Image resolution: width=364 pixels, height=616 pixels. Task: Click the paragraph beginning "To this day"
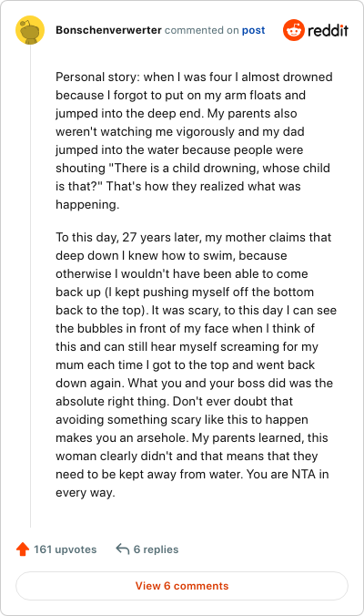(197, 364)
